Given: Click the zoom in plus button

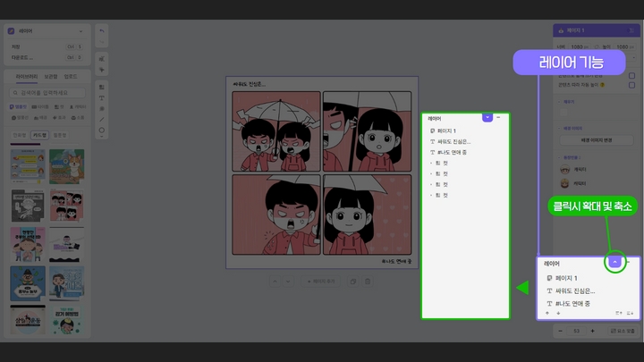Looking at the screenshot, I should pos(592,332).
